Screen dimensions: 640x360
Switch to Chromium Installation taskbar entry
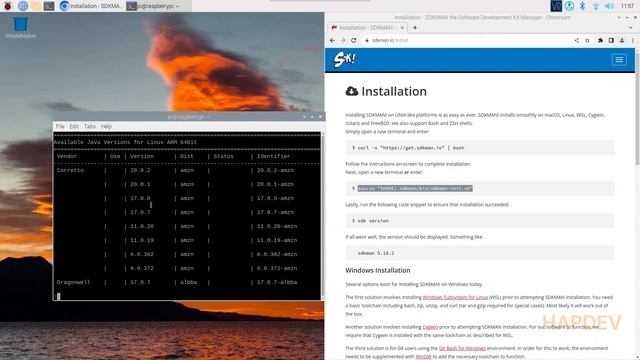point(91,6)
